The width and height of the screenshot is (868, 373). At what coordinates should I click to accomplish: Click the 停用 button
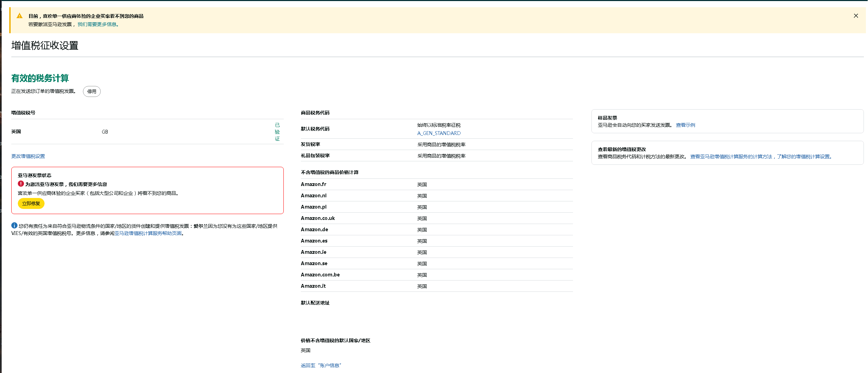point(92,91)
